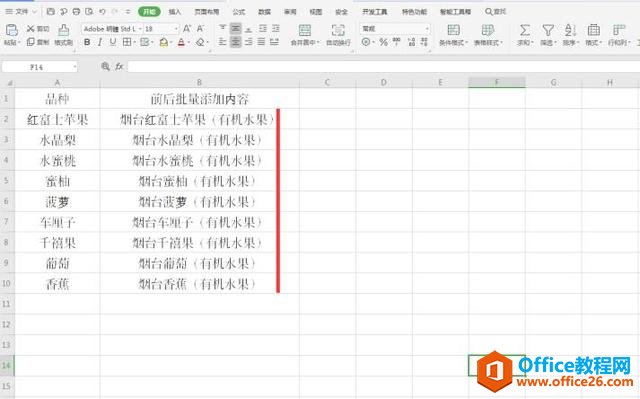Open the Formulas (公式) tab
The image size is (640, 399).
[239, 12]
